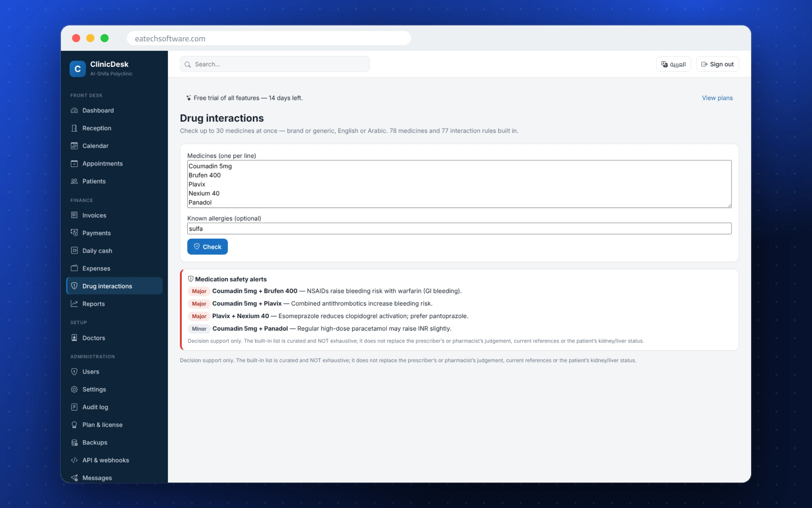812x508 pixels.
Task: Click the browser address bar
Action: (x=269, y=38)
